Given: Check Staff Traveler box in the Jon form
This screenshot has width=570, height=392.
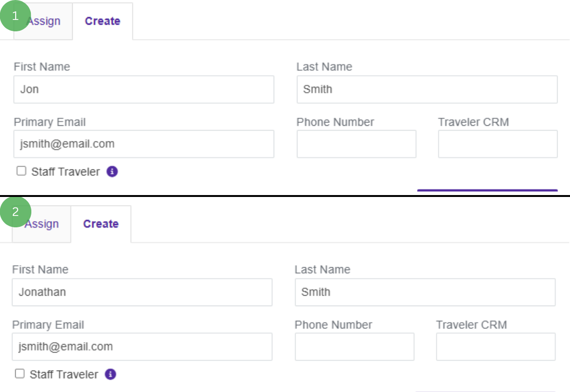Looking at the screenshot, I should click(21, 171).
